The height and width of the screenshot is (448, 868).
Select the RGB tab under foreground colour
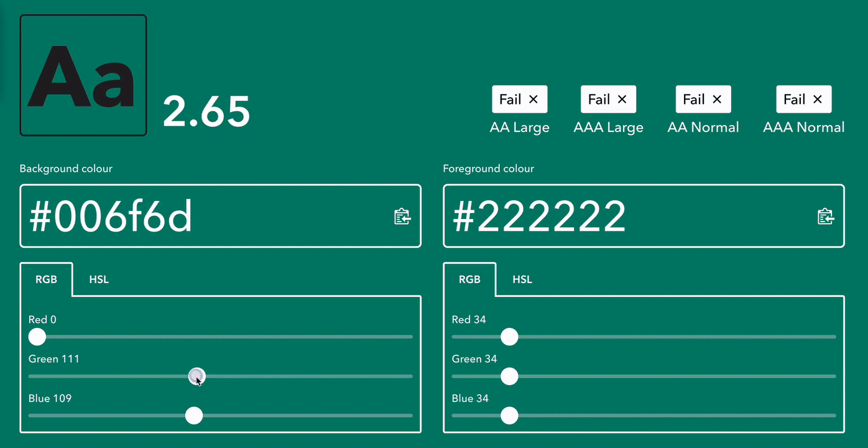(469, 279)
